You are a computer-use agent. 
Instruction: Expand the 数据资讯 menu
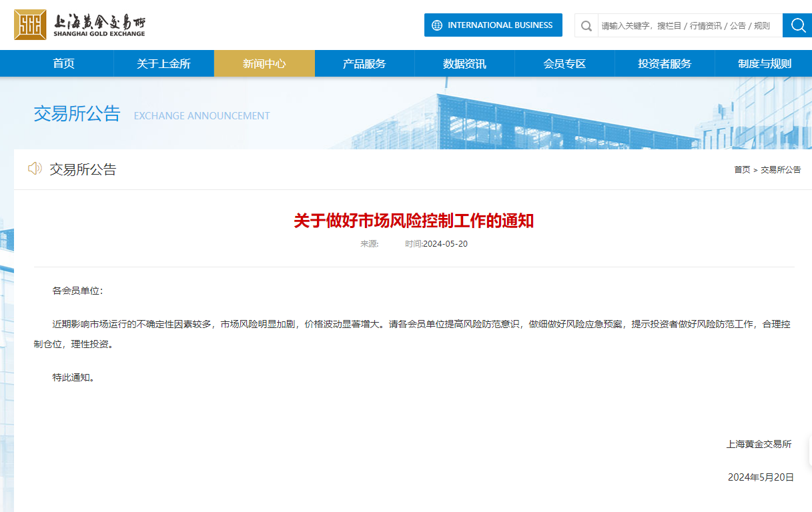pos(464,64)
